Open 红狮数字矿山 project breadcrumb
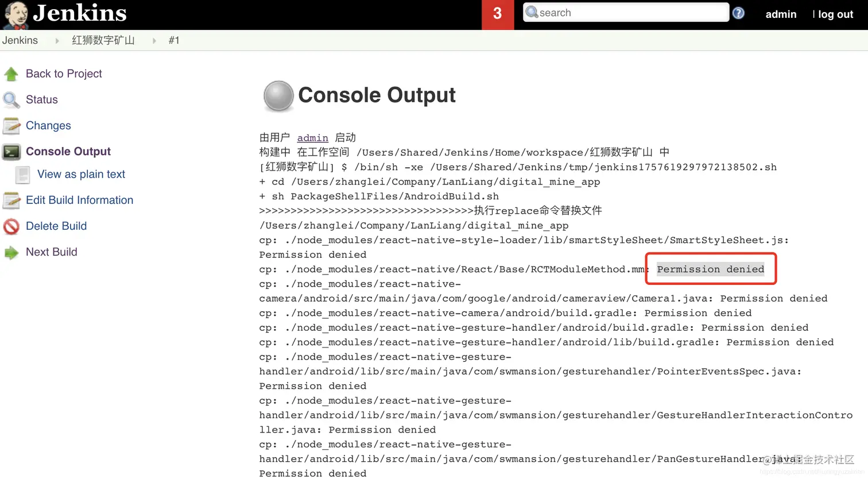 pyautogui.click(x=103, y=40)
